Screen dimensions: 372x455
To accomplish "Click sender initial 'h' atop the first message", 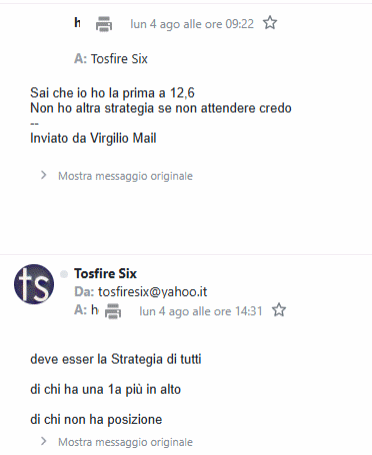I will (x=77, y=23).
